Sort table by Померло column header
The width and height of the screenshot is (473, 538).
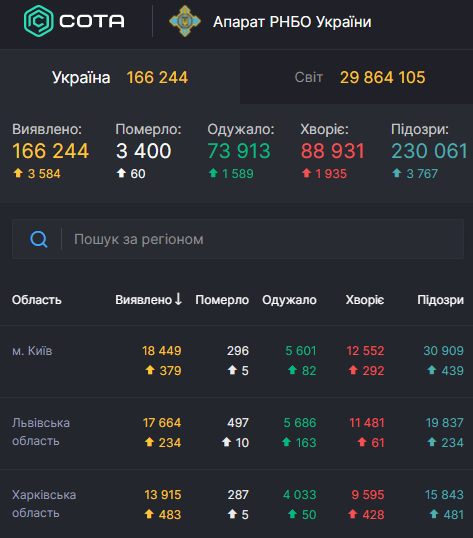222,300
